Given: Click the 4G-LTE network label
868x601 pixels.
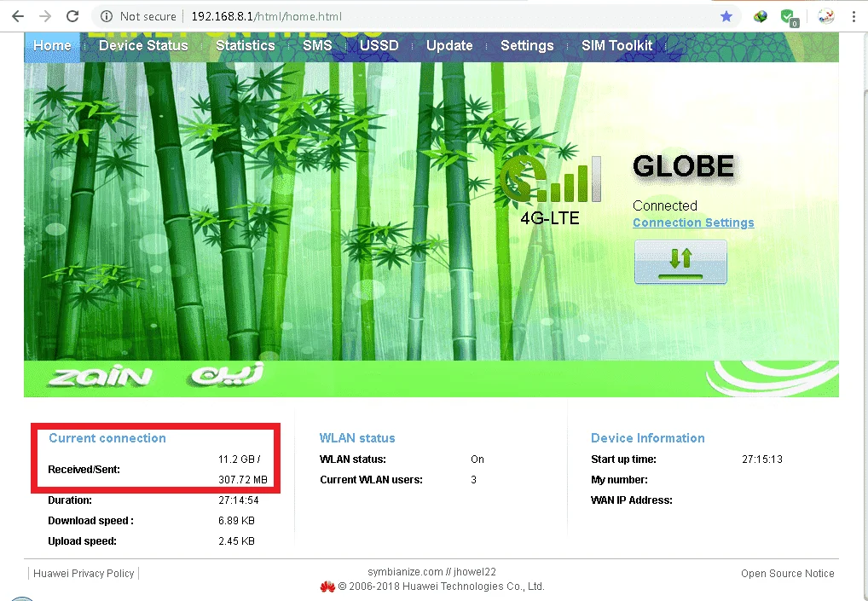Looking at the screenshot, I should [550, 218].
